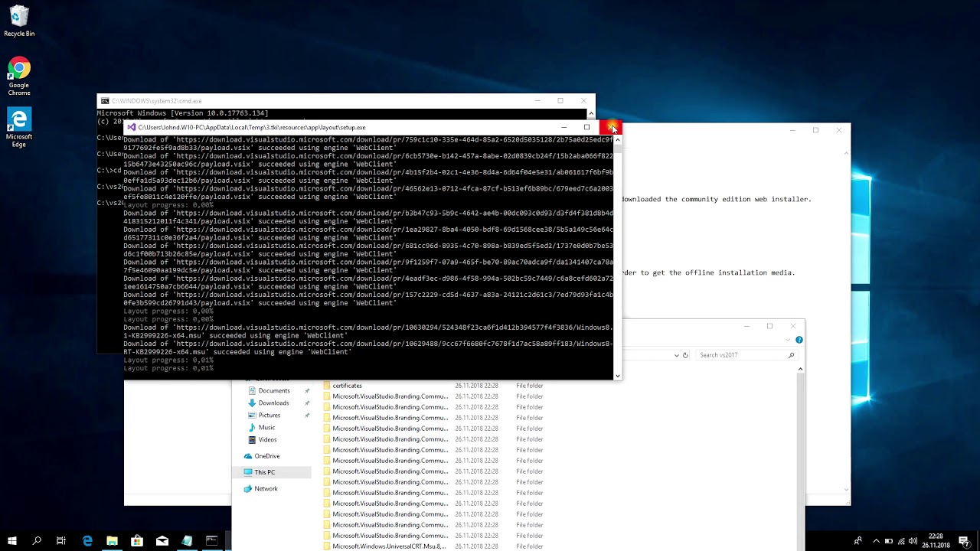Launch Microsoft Edge from the desktop
Screen dimensions: 980x551
coord(19,128)
